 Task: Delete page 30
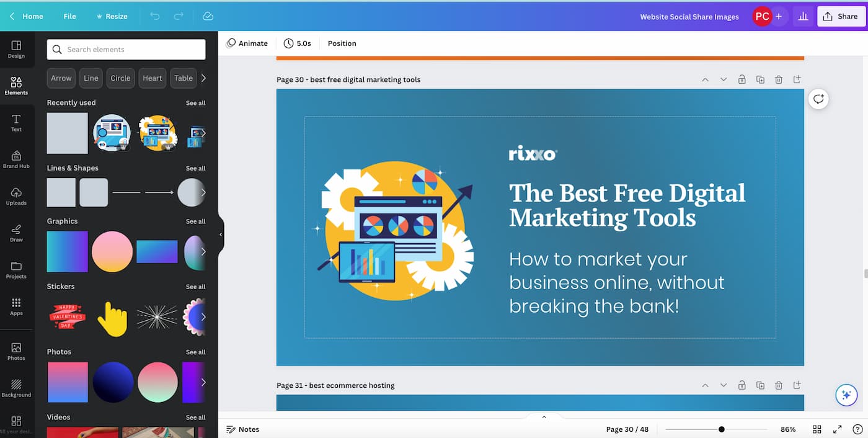tap(779, 79)
